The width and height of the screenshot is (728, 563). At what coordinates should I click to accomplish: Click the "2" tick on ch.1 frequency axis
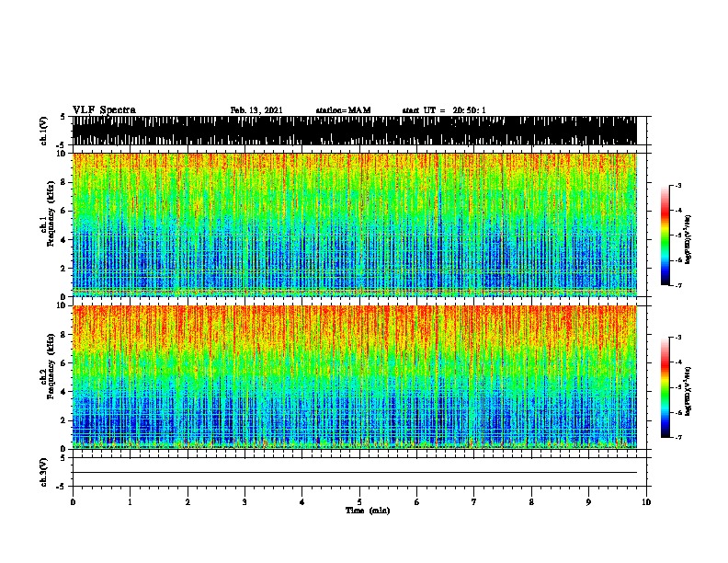pos(64,269)
